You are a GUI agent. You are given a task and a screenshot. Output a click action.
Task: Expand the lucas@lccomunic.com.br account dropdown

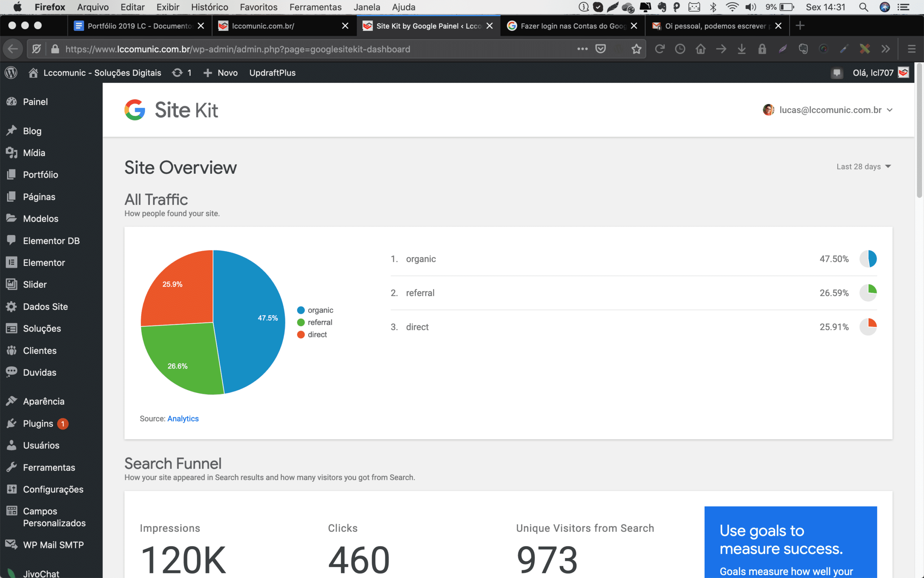[828, 110]
